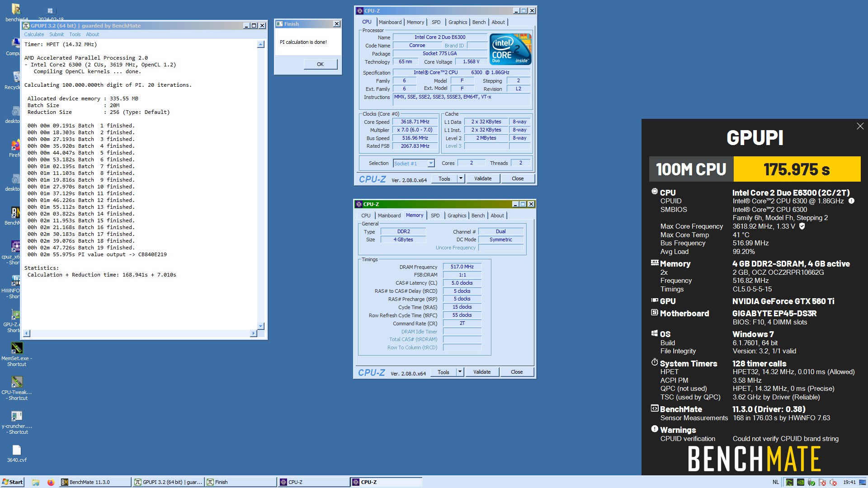Image resolution: width=868 pixels, height=488 pixels.
Task: Launch Firefox from the taskbar quick launch
Action: tap(51, 482)
